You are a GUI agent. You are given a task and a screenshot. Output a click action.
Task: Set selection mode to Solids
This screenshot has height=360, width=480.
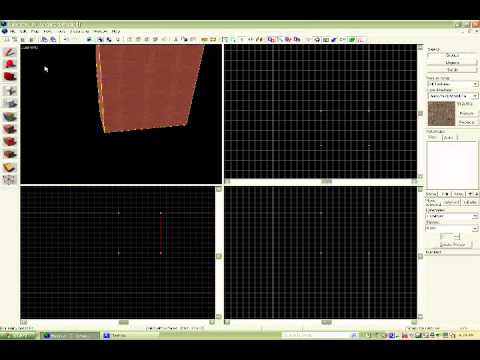(x=452, y=70)
